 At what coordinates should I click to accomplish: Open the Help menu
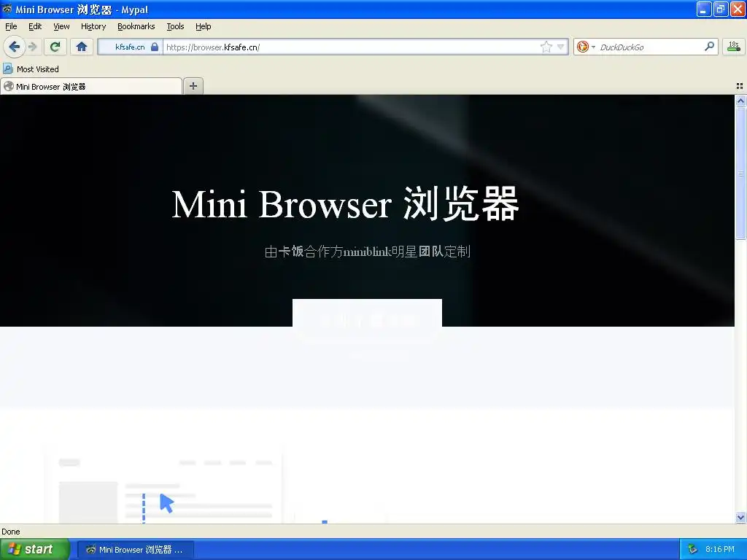pyautogui.click(x=204, y=26)
